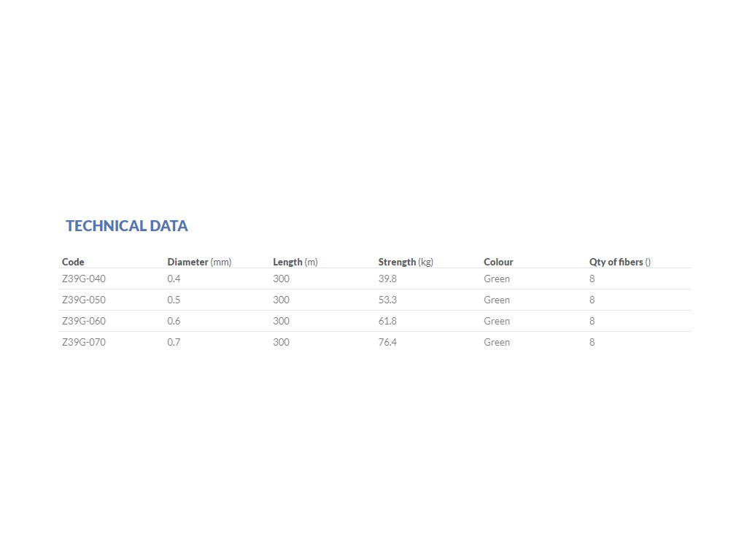Viewport: 747px width, 560px height.
Task: Click the 76.4 strength value
Action: pyautogui.click(x=387, y=342)
